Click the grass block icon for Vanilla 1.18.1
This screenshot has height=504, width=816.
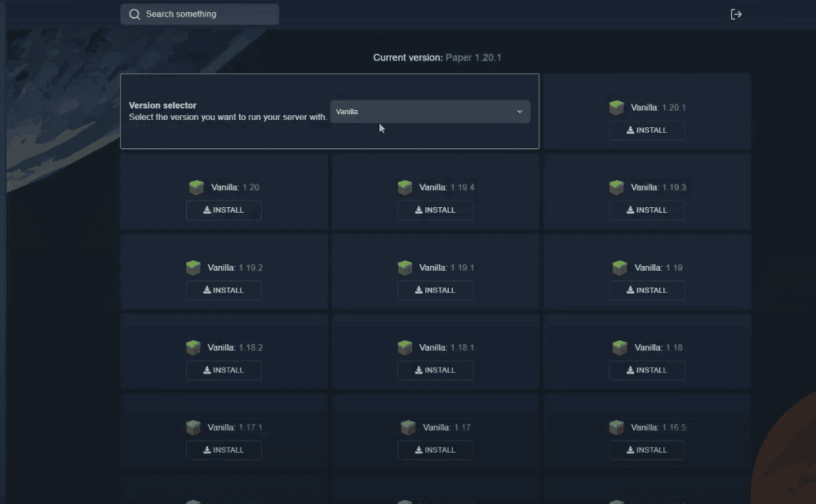pyautogui.click(x=405, y=347)
